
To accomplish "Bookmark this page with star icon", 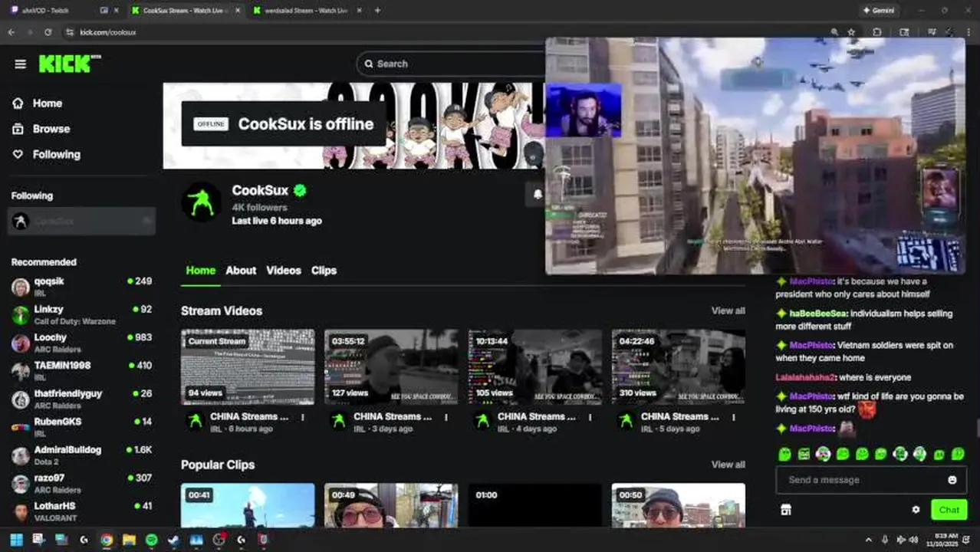I will coord(851,32).
